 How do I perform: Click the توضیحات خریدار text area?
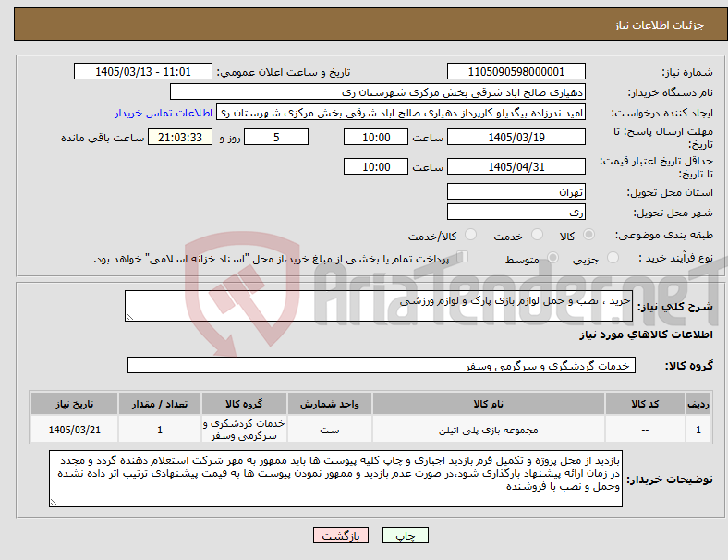click(x=335, y=479)
